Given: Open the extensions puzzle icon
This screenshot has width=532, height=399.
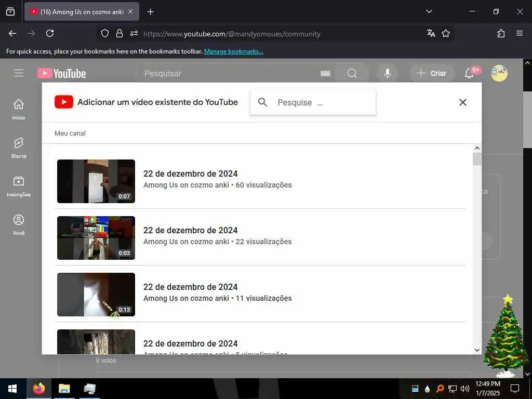Looking at the screenshot, I should [501, 33].
